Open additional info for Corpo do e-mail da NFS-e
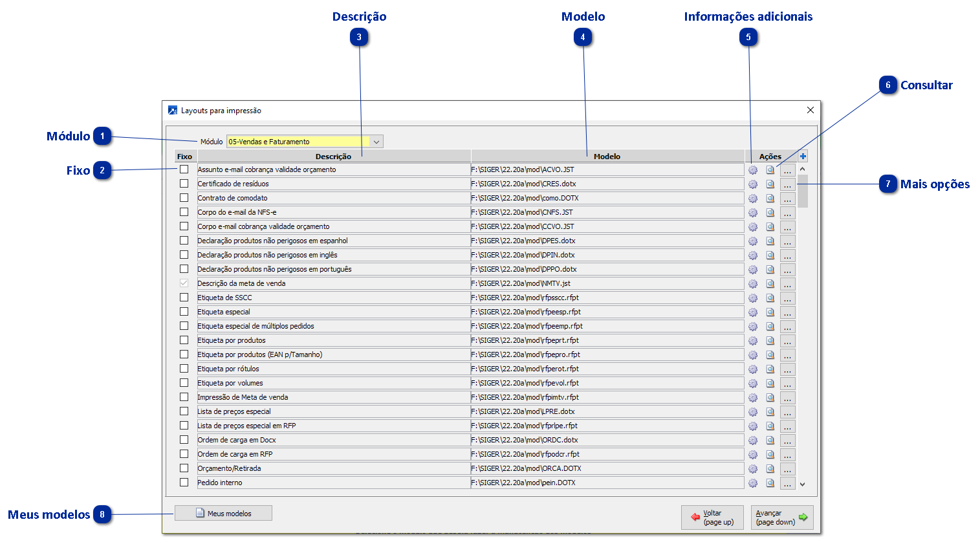 (753, 213)
